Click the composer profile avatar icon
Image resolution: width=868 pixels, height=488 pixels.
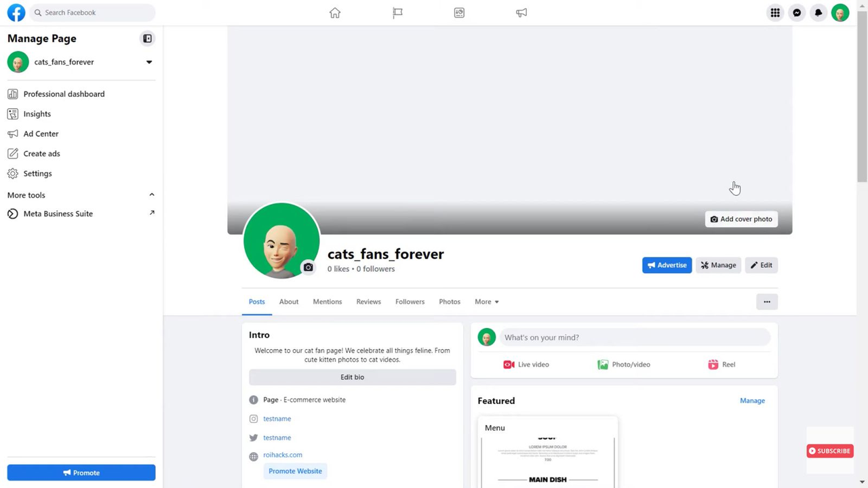[487, 337]
